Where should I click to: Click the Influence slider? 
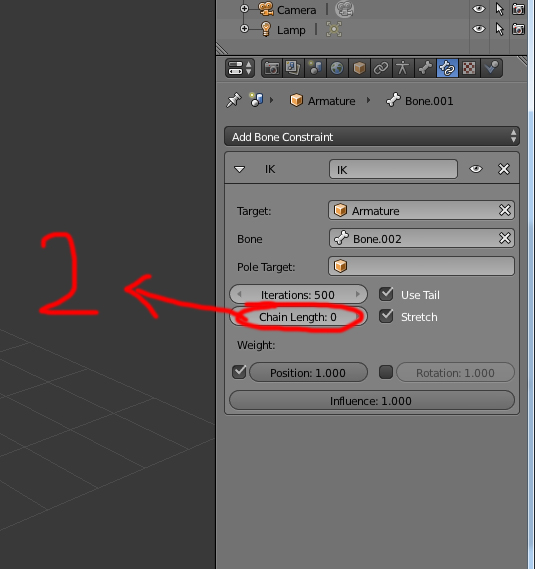click(372, 400)
